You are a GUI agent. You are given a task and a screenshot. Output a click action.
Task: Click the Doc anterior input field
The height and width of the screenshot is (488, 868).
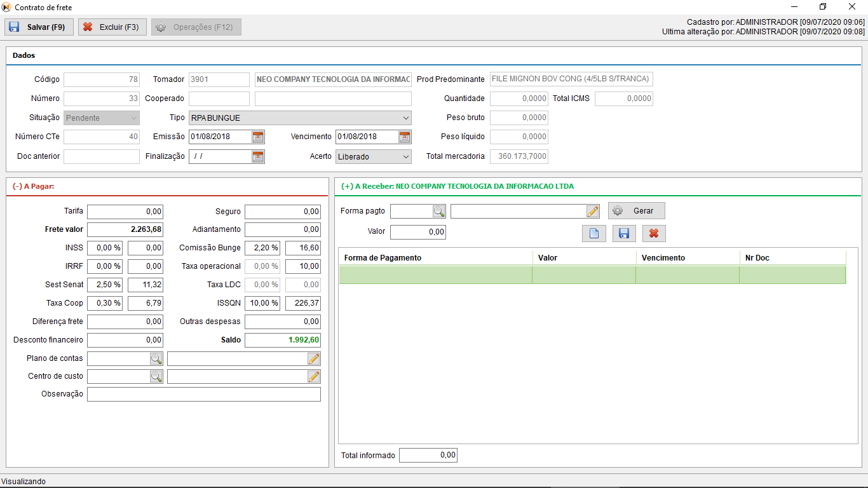click(101, 156)
